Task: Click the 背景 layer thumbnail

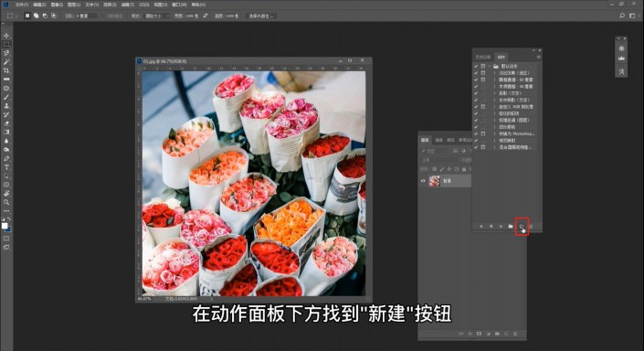Action: (x=434, y=181)
